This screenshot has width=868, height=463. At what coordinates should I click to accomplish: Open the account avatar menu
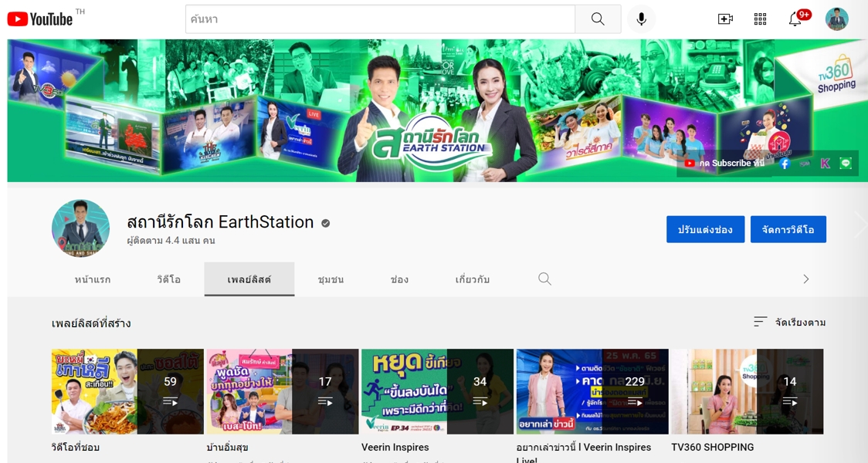click(x=836, y=19)
